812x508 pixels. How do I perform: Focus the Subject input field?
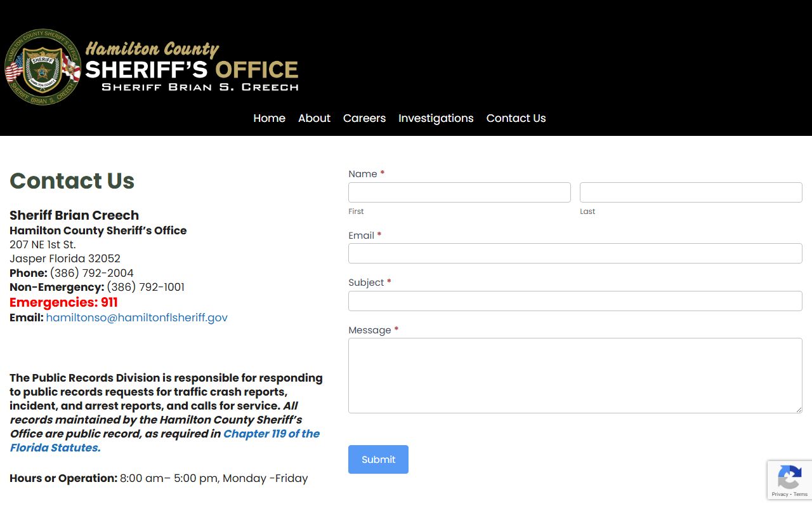click(x=575, y=301)
